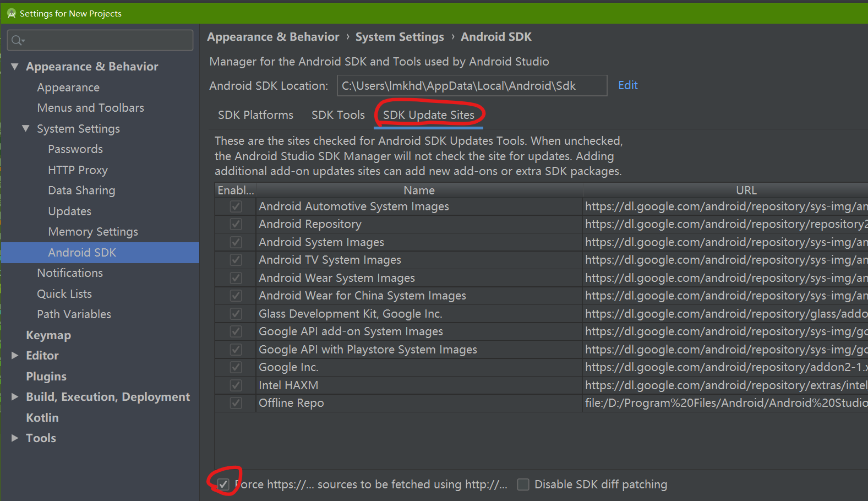Viewport: 868px width, 501px height.
Task: Click the URL column header
Action: pos(725,190)
